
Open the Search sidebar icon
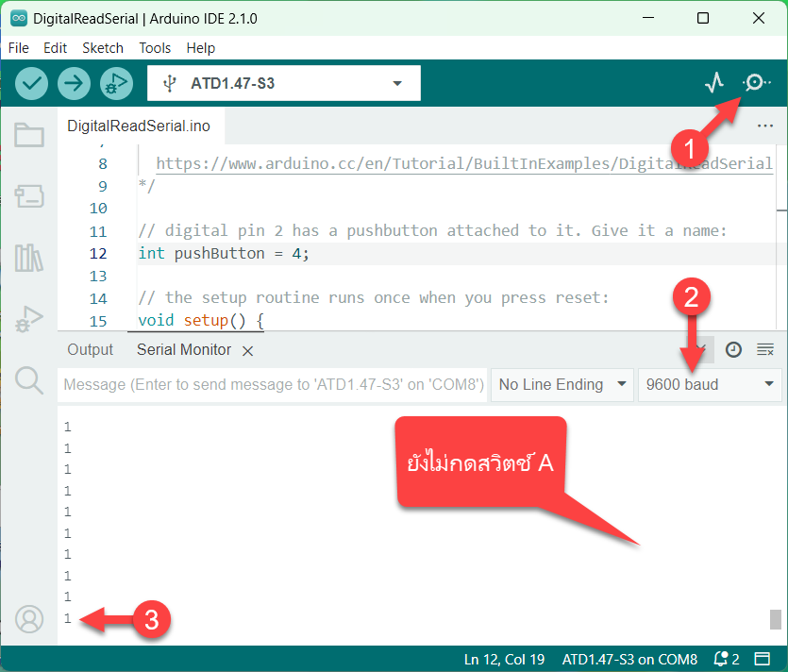[29, 380]
